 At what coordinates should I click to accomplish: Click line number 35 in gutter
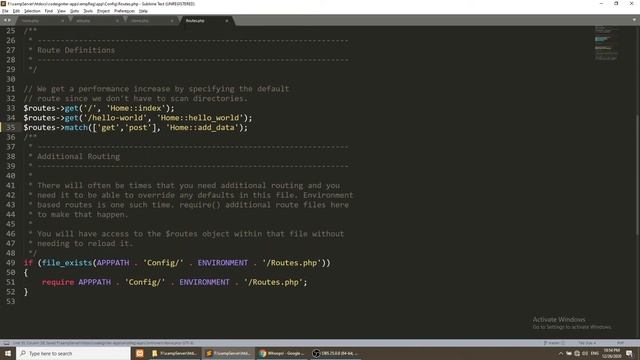(x=11, y=127)
